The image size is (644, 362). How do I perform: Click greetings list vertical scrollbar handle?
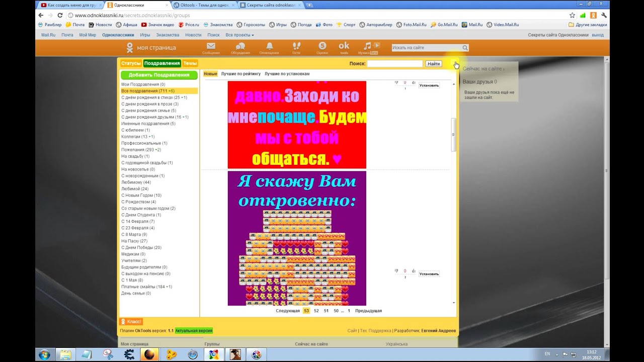[x=453, y=134]
